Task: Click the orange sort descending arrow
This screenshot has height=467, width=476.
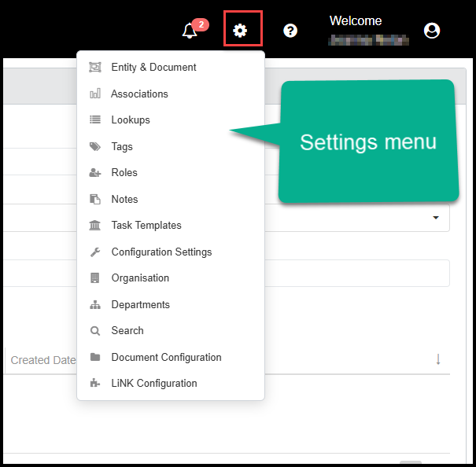Action: coord(437,359)
